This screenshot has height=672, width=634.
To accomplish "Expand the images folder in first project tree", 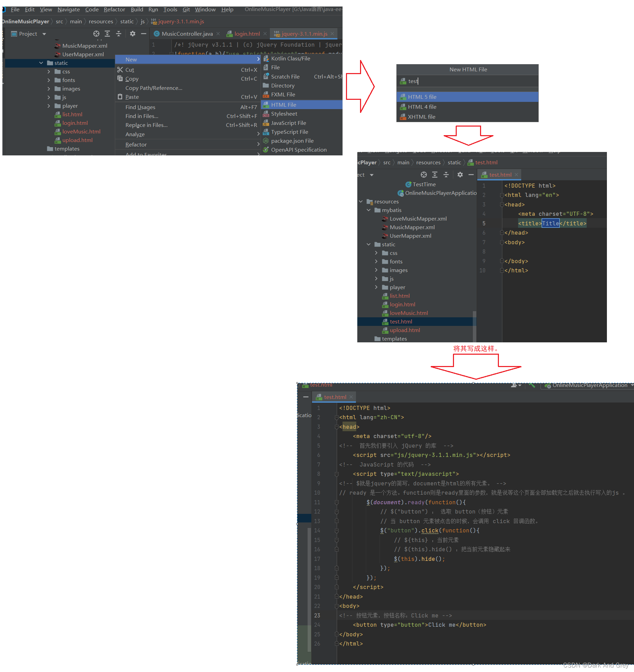I will pos(49,89).
